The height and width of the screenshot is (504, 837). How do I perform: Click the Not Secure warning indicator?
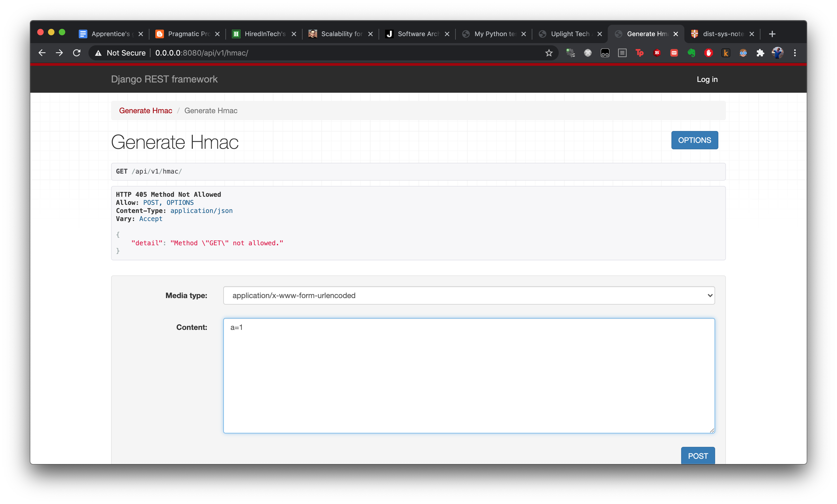[121, 53]
